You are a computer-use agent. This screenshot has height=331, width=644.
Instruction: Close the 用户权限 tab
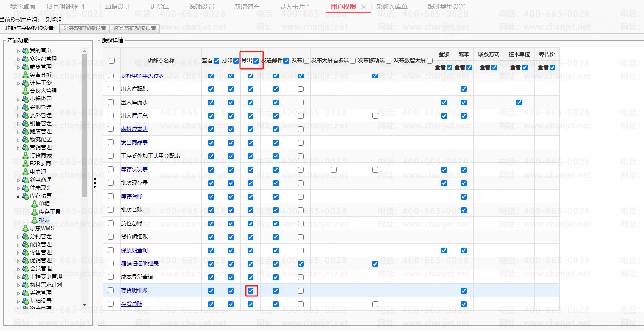[364, 7]
